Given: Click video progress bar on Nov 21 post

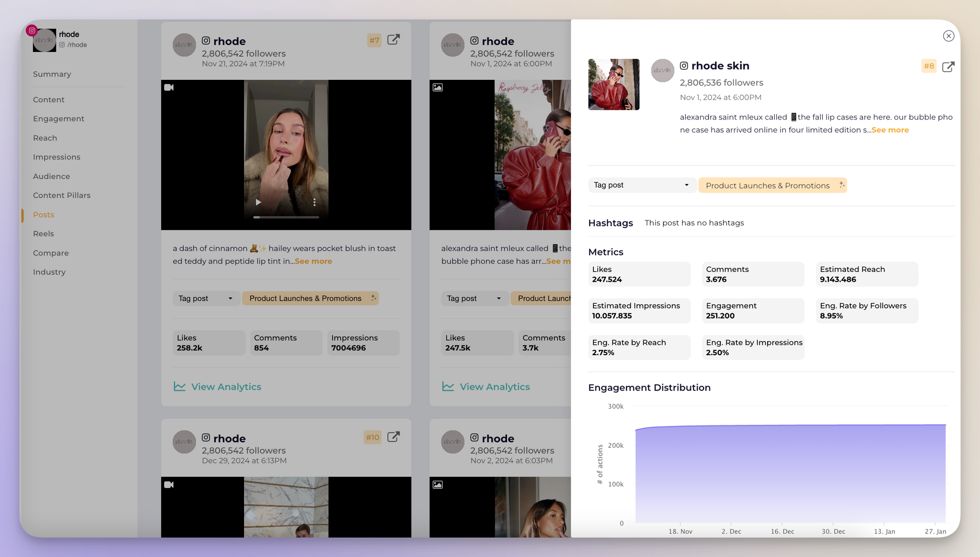Looking at the screenshot, I should point(286,217).
